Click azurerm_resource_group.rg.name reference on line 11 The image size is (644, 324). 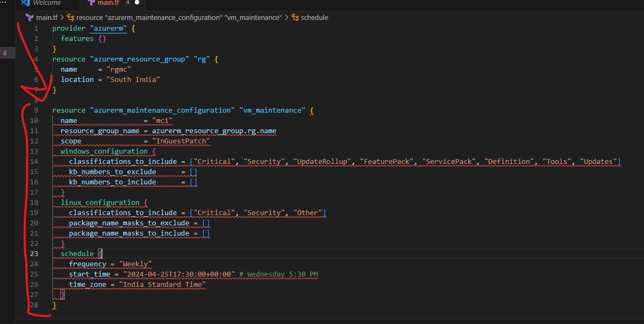pyautogui.click(x=214, y=131)
